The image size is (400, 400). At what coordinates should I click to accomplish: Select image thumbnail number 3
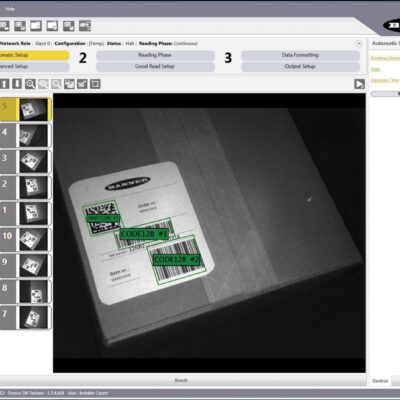26,161
